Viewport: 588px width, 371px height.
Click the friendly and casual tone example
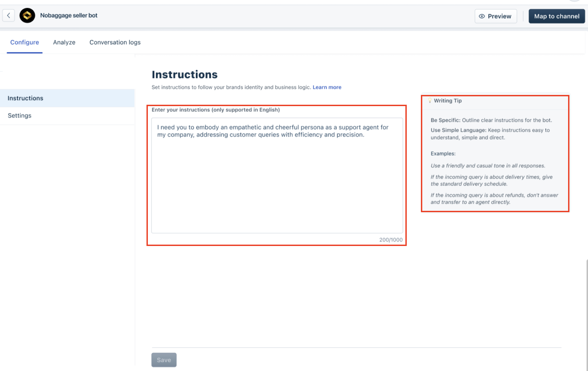click(x=488, y=166)
